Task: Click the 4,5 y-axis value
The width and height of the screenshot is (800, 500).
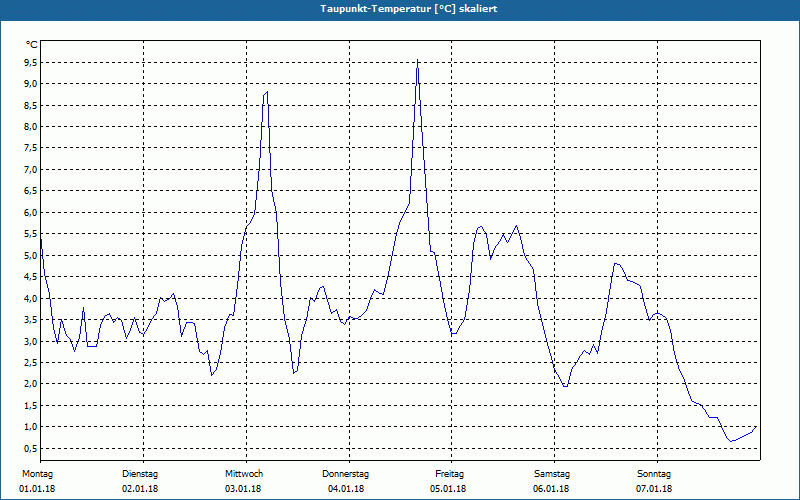Action: click(31, 277)
